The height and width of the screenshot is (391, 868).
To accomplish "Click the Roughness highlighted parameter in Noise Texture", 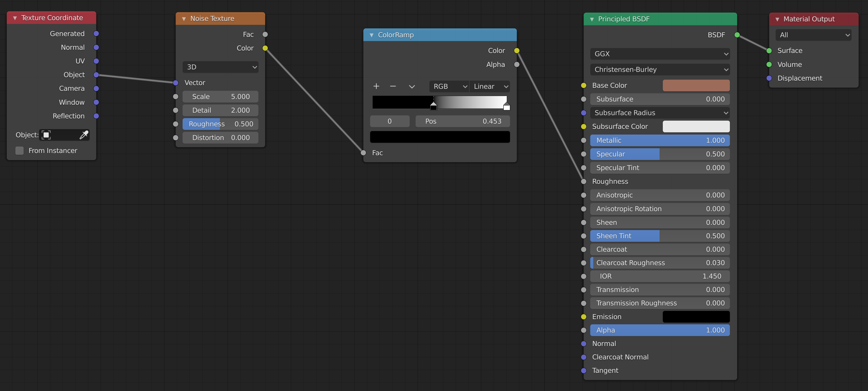I will (x=219, y=124).
